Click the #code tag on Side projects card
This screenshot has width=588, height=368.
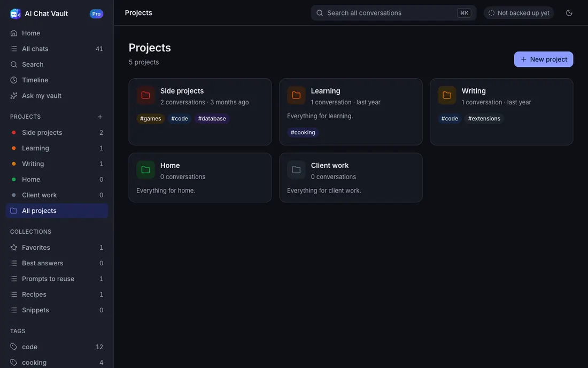point(180,119)
